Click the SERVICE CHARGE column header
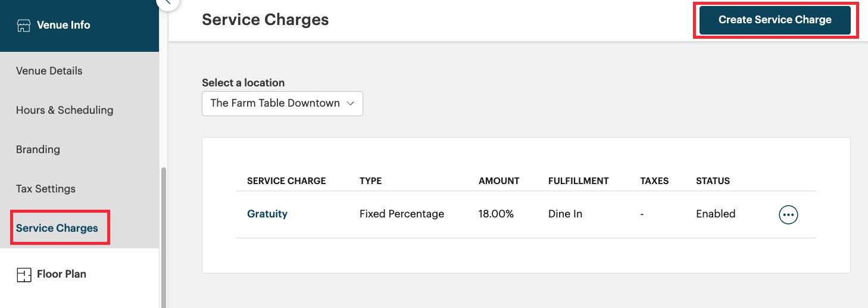The height and width of the screenshot is (308, 868). (x=286, y=181)
